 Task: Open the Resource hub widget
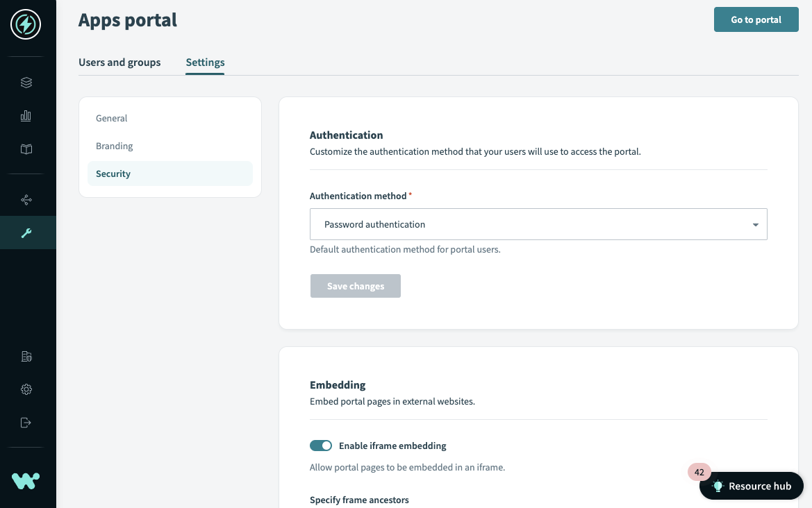click(x=752, y=486)
